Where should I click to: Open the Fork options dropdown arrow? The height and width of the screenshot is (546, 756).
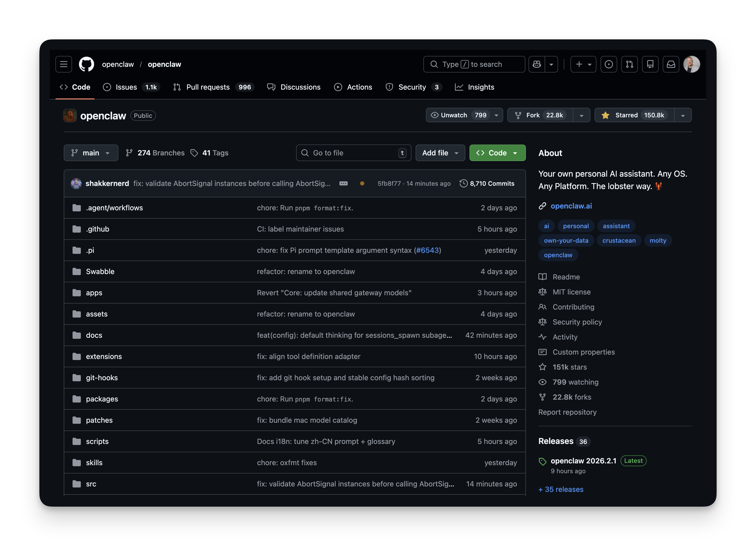[x=581, y=115]
